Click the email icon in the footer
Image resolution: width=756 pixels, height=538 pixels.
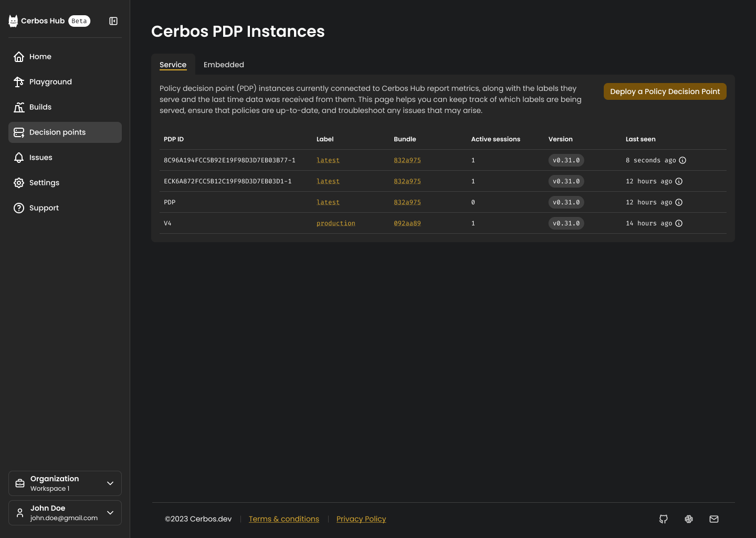(x=714, y=519)
